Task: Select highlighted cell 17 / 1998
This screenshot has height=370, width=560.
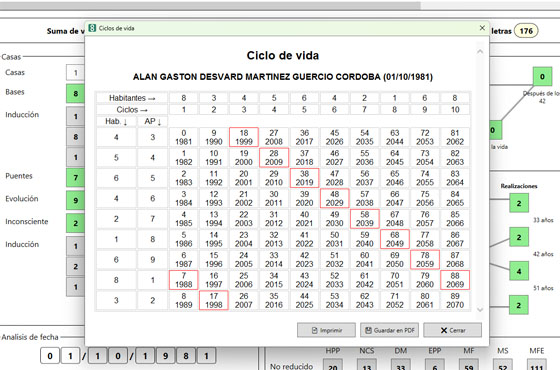Action: pyautogui.click(x=214, y=300)
